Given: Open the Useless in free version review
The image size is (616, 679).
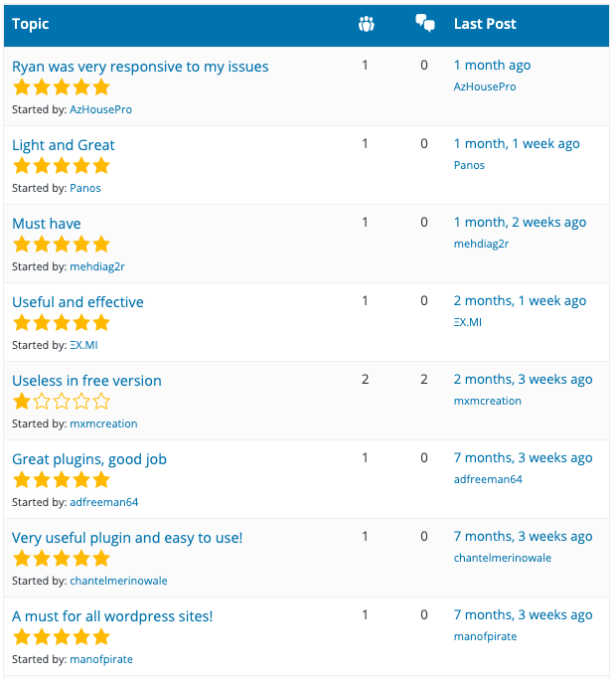Looking at the screenshot, I should (x=86, y=381).
